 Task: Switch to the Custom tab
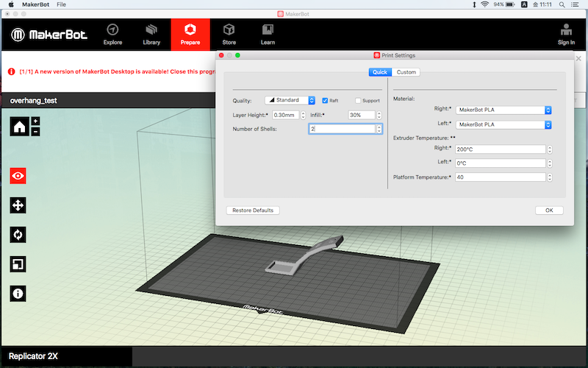[406, 72]
